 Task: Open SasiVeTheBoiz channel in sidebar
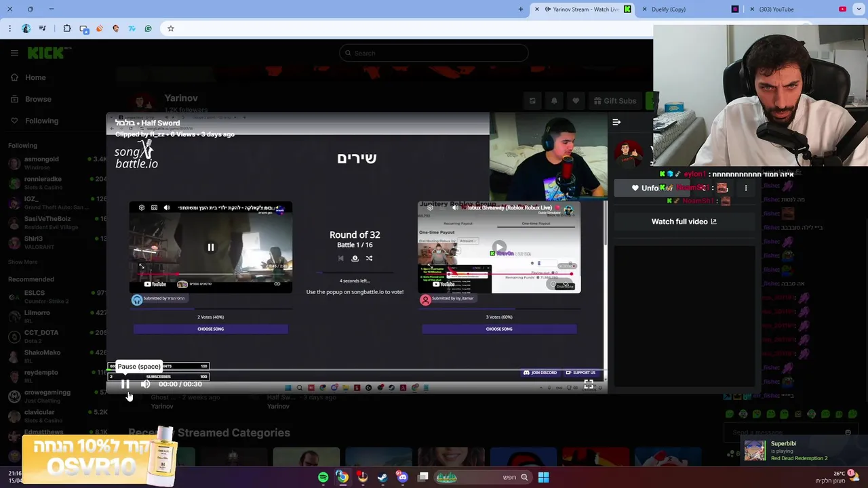(54, 222)
